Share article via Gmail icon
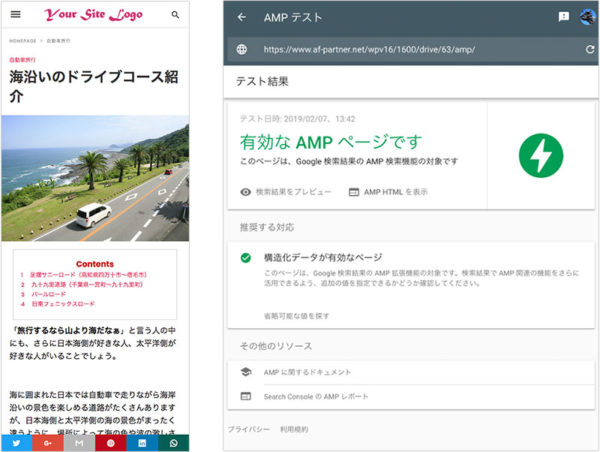The image size is (600, 452). tap(79, 443)
